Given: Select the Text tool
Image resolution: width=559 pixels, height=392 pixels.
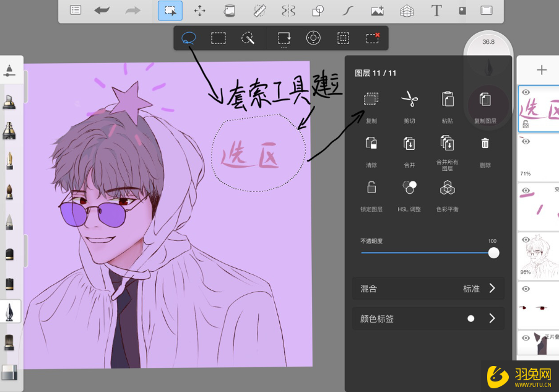Looking at the screenshot, I should coord(436,10).
